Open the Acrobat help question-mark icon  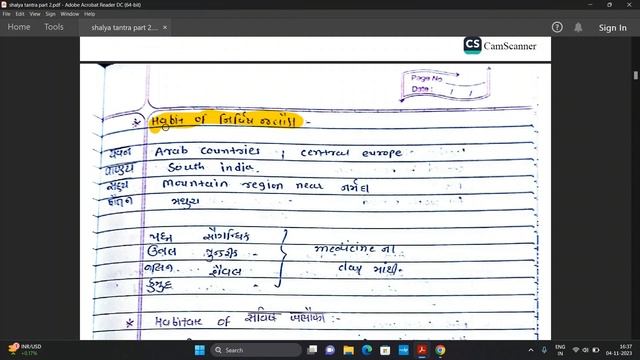pos(557,27)
